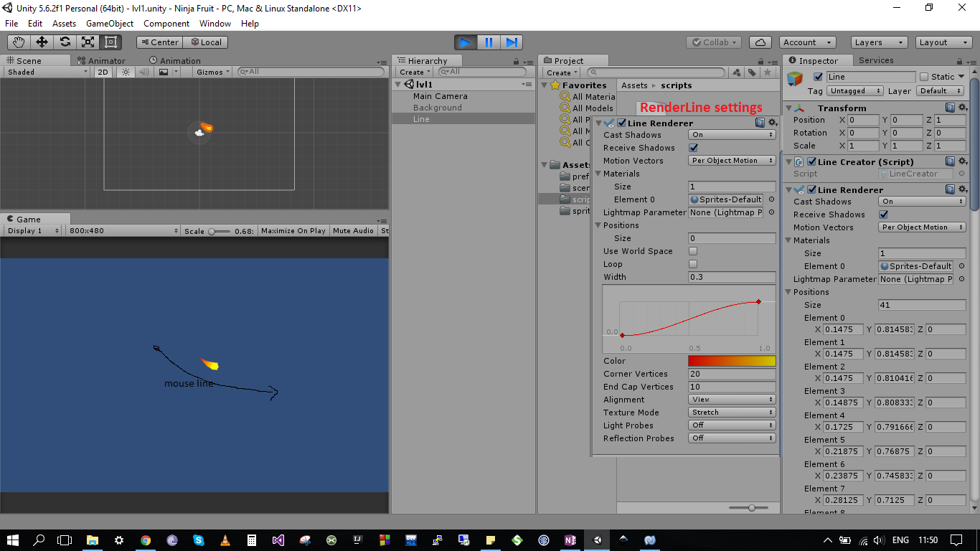The height and width of the screenshot is (551, 980).
Task: Click Project search-by-type filter icon
Action: (x=737, y=72)
